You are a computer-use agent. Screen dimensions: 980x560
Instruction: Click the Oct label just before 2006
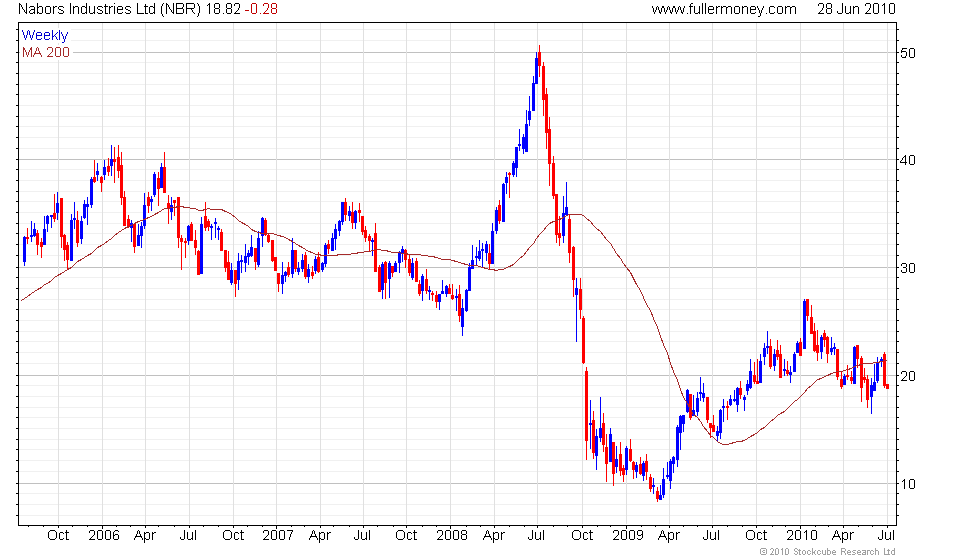pos(58,536)
